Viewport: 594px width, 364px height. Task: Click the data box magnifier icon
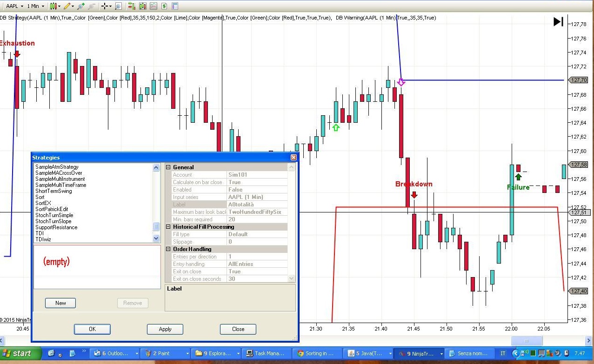(118, 6)
